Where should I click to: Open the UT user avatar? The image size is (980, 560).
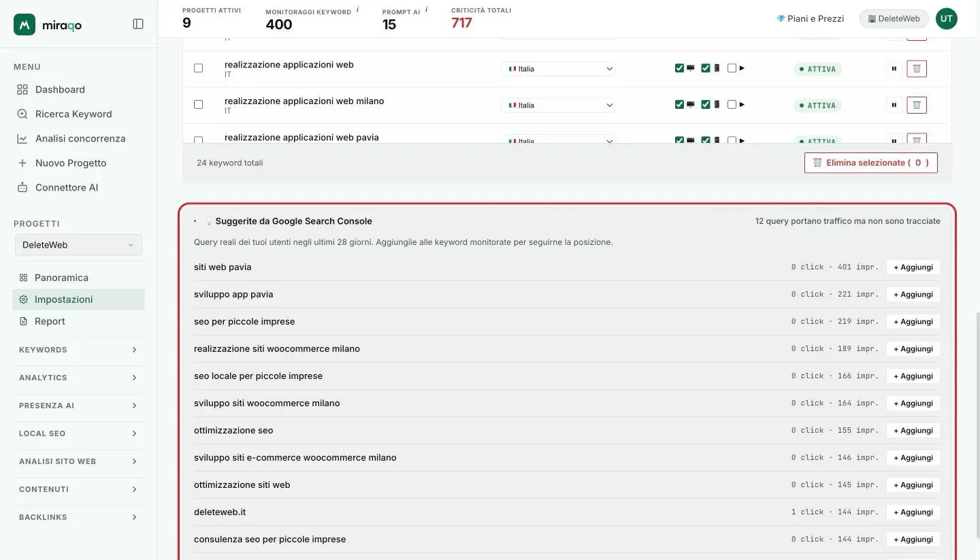947,19
